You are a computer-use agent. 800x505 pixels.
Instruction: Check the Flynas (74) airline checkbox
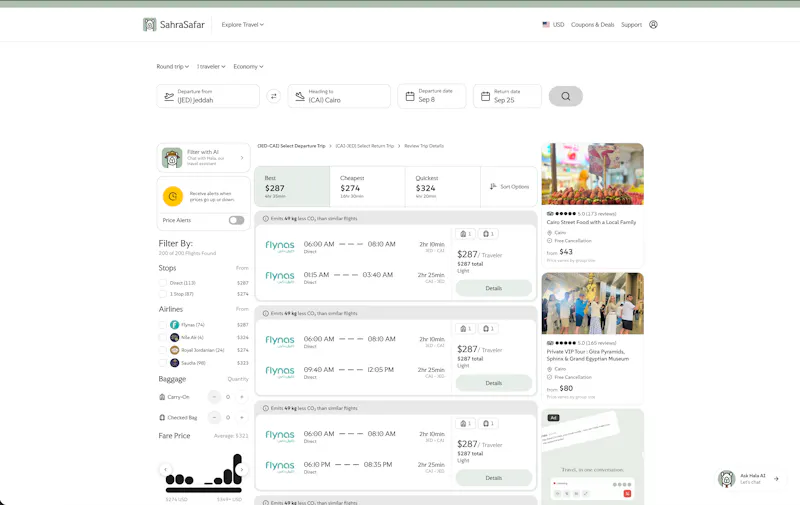click(163, 324)
